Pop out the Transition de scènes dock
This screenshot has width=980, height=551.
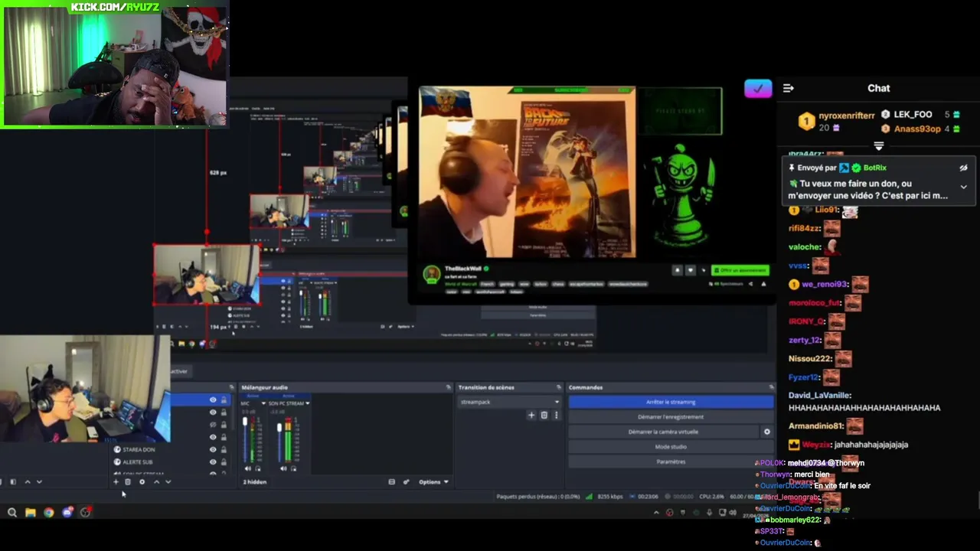click(x=559, y=387)
